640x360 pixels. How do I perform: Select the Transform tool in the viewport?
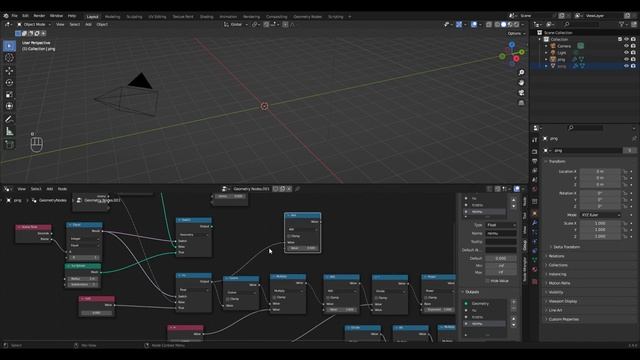pos(9,106)
